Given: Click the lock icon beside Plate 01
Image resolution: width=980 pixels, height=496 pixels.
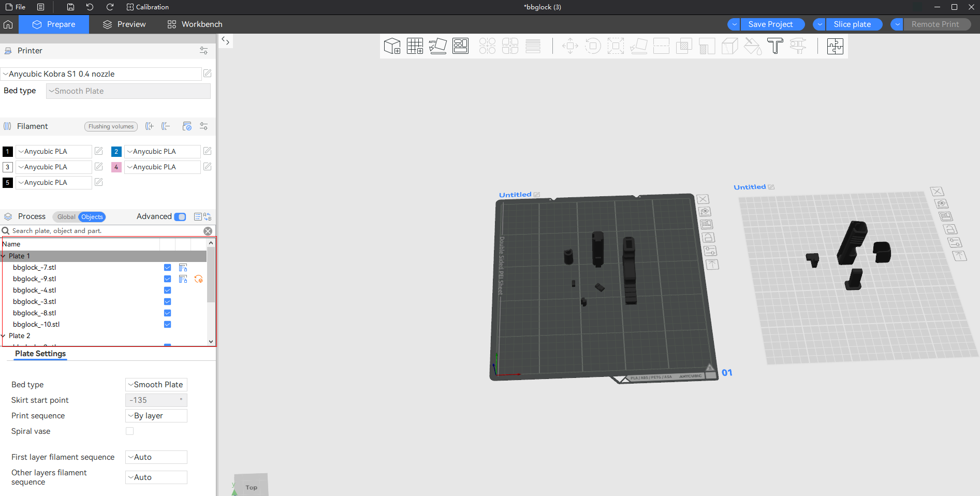Looking at the screenshot, I should click(x=709, y=238).
